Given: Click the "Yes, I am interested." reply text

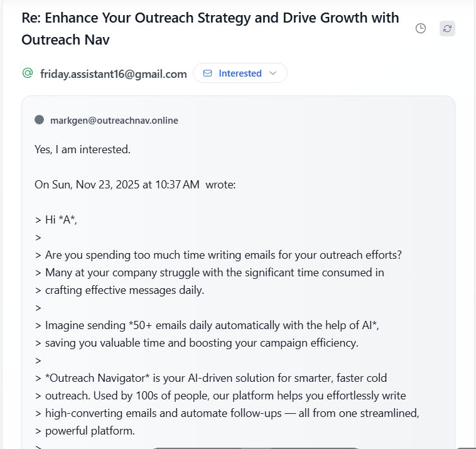Looking at the screenshot, I should click(x=82, y=149).
